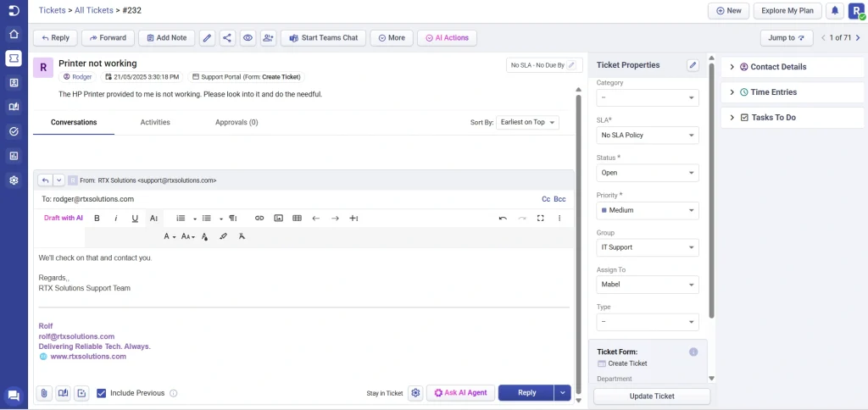Viewport: 868px width, 410px height.
Task: Insert a numbered list in the editor
Action: tap(181, 219)
